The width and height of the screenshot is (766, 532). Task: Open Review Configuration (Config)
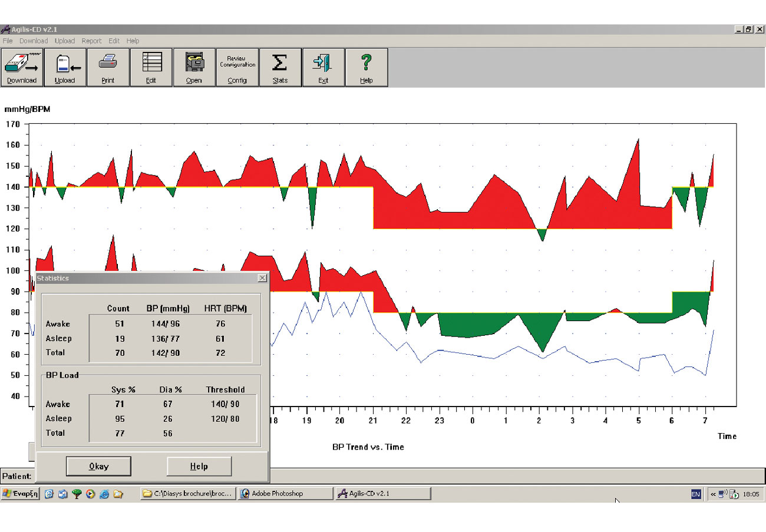(x=237, y=67)
